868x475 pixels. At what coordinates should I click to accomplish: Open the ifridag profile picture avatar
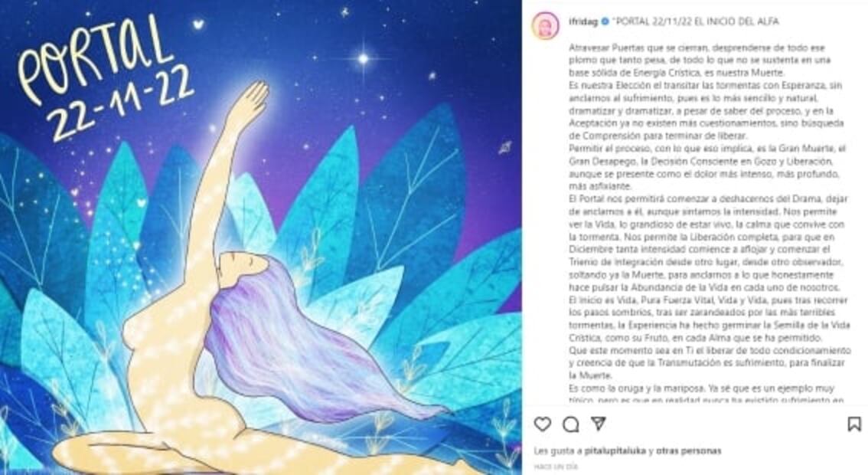click(545, 25)
